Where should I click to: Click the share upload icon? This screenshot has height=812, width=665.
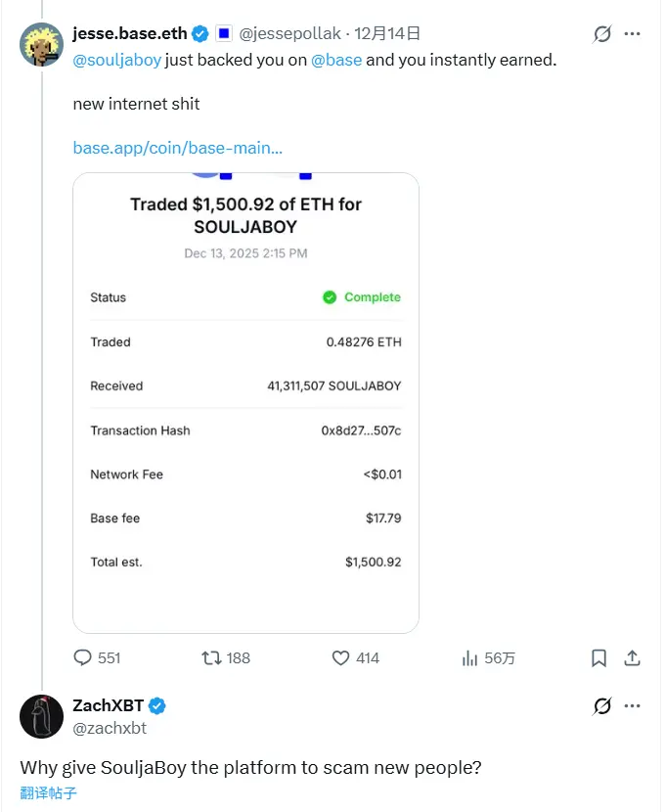point(632,658)
